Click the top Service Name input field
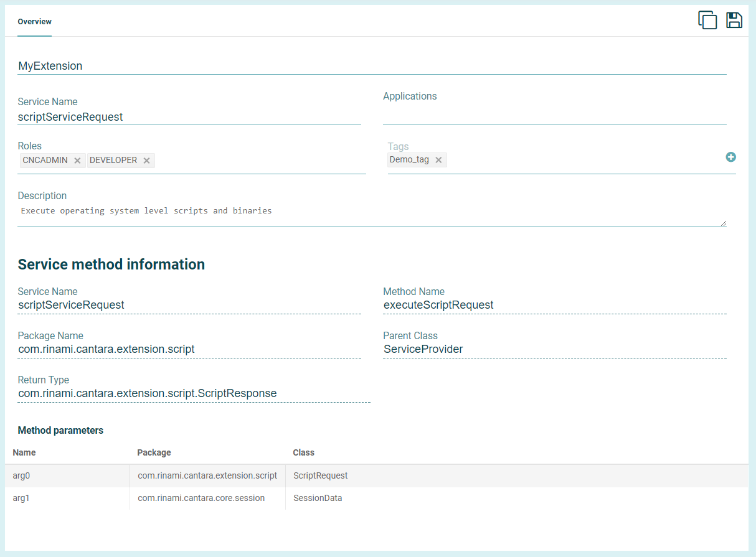 pos(189,117)
